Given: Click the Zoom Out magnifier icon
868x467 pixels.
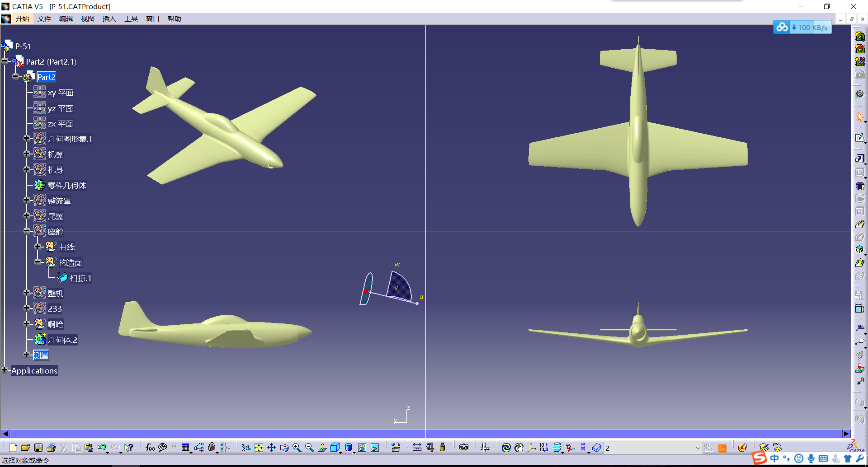Looking at the screenshot, I should pos(309,448).
